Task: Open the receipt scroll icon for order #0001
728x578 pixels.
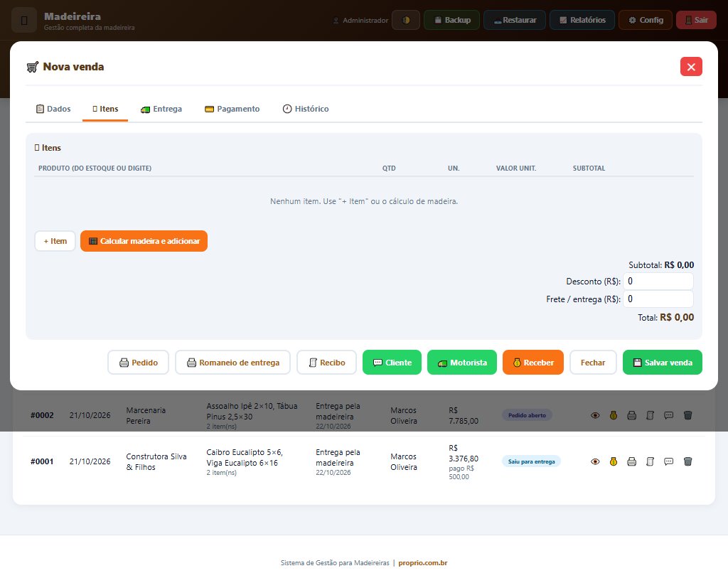Action: [650, 461]
